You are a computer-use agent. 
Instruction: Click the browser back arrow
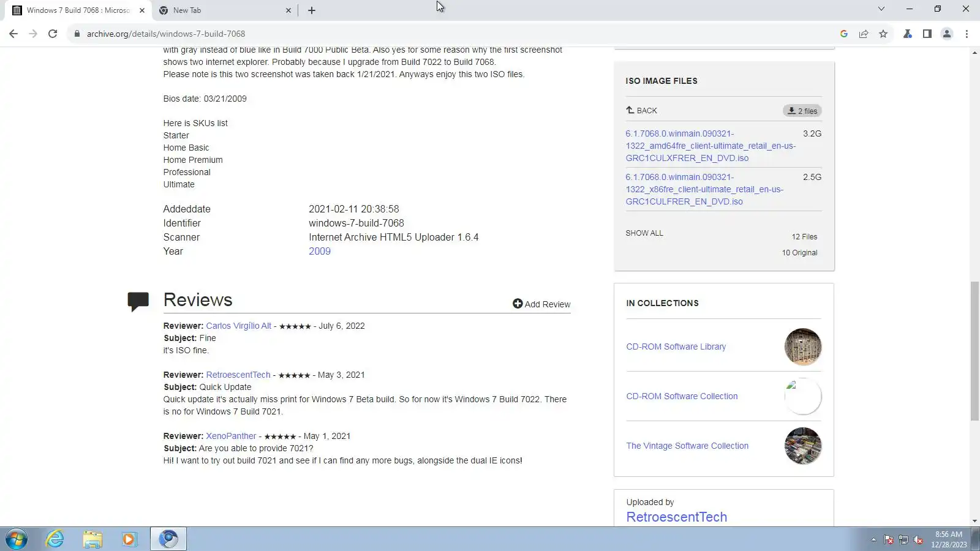coord(13,34)
